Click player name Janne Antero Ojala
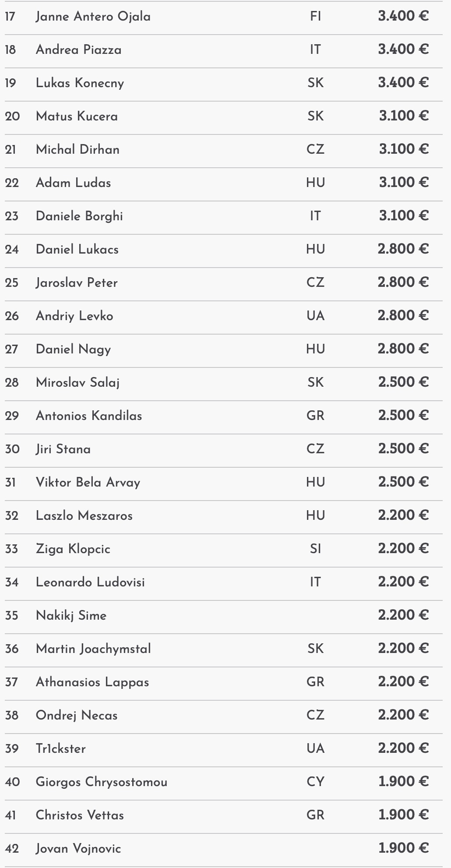 93,17
